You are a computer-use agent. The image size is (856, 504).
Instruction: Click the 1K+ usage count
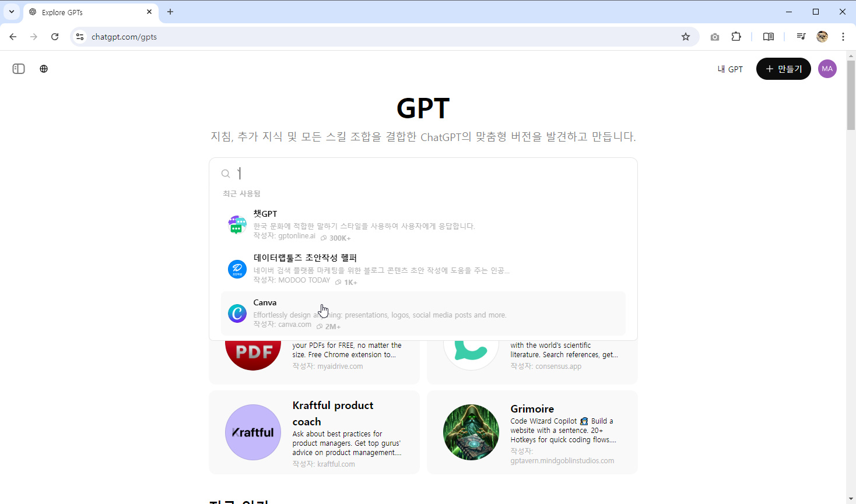350,282
